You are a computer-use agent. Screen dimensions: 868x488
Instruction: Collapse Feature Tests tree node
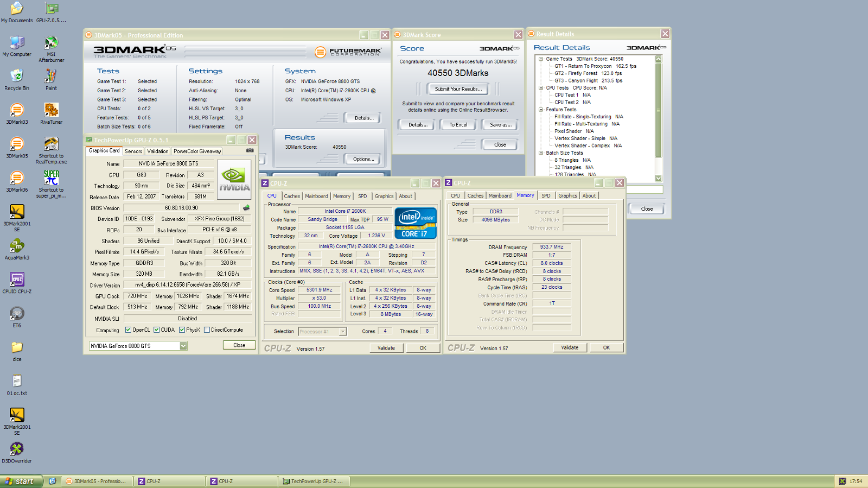point(541,109)
